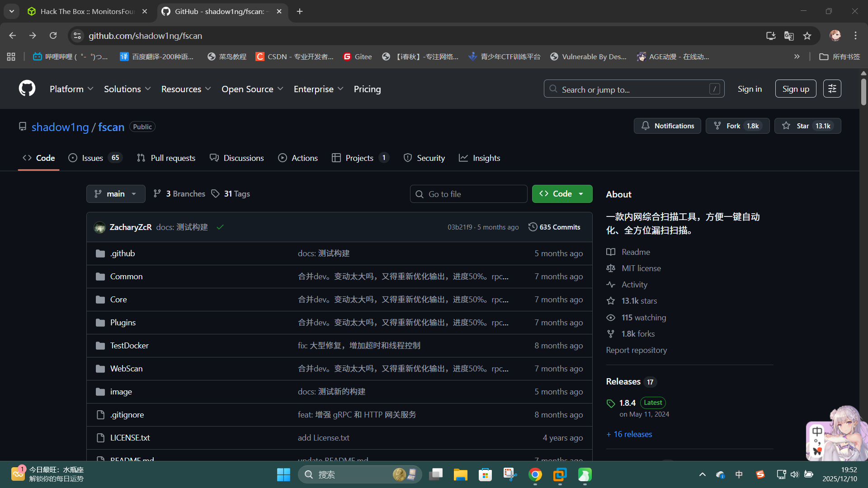
Task: Toggle repository Notifications bell
Action: [x=667, y=126]
